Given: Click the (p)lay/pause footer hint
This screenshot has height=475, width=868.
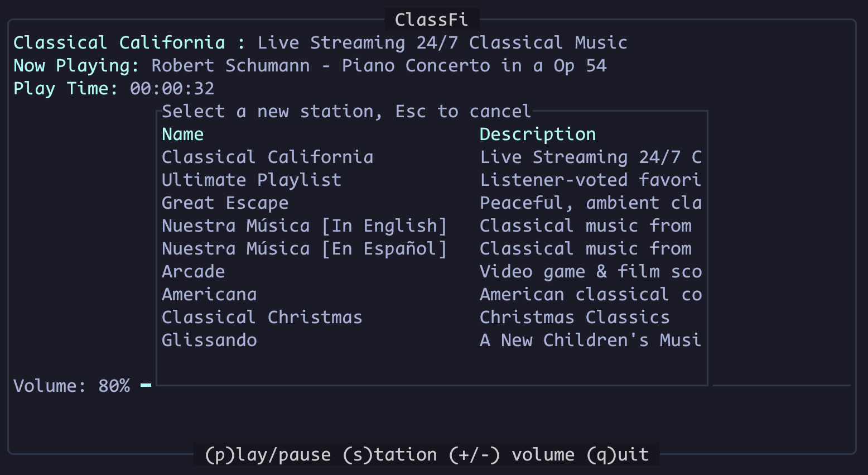Looking at the screenshot, I should pyautogui.click(x=268, y=455).
